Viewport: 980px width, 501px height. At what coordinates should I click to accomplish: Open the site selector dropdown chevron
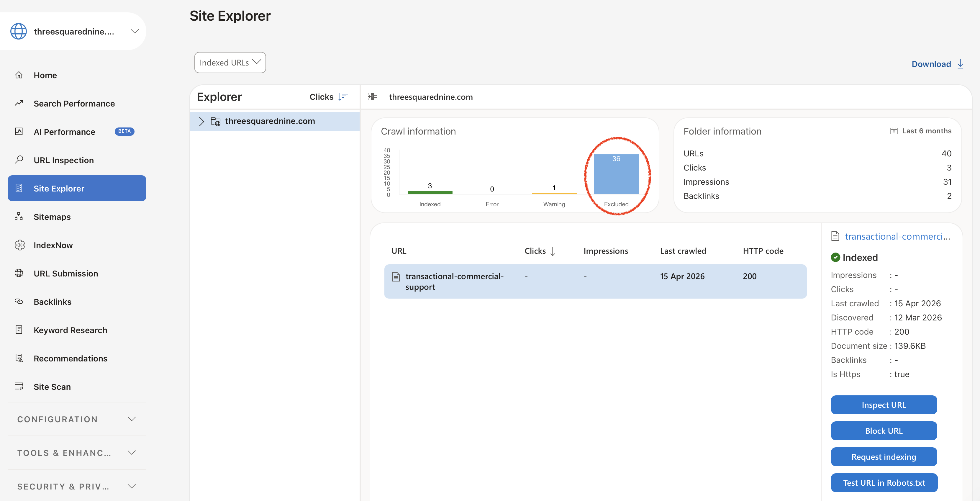tap(135, 31)
